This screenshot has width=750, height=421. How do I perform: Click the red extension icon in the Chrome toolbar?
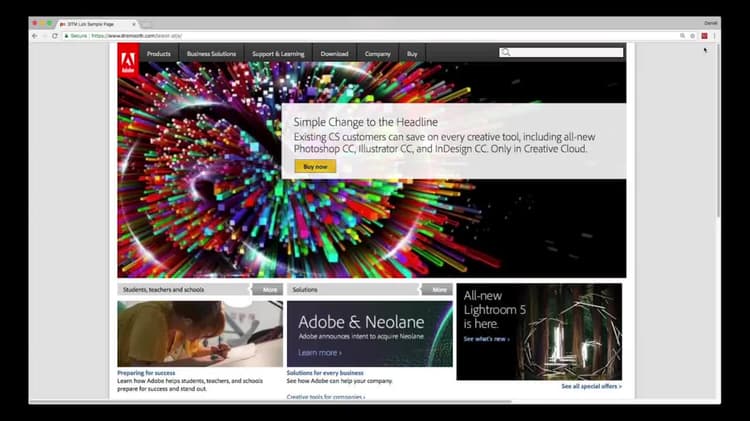tap(705, 36)
